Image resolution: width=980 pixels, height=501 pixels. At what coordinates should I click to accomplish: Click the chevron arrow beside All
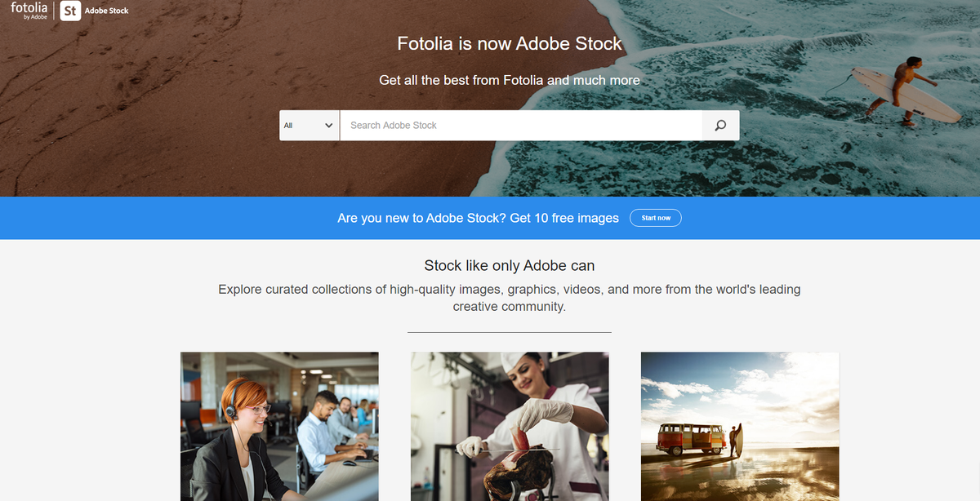pos(328,126)
